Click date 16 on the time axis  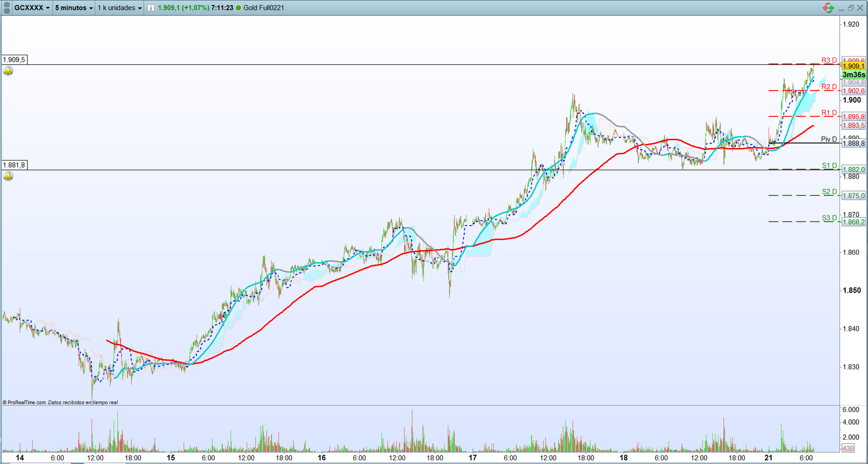click(x=322, y=458)
